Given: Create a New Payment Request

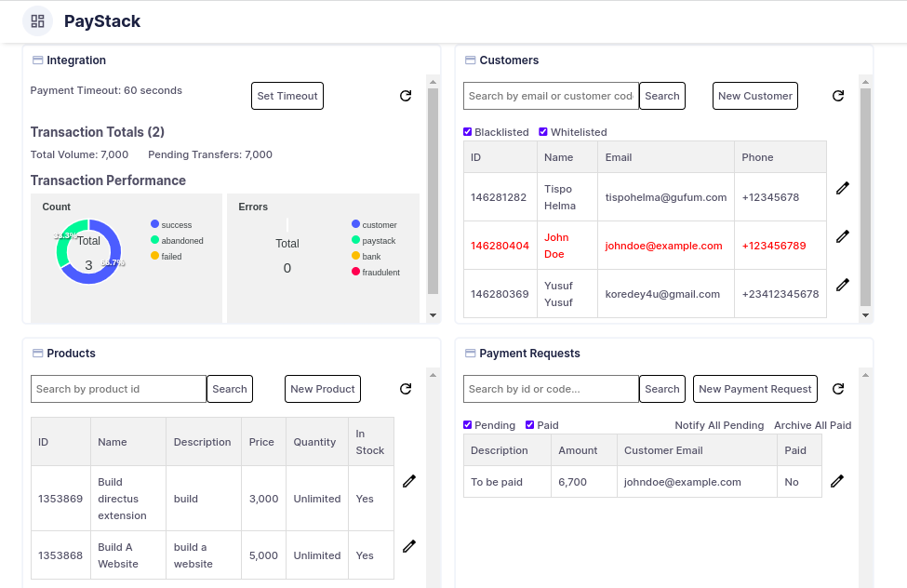Looking at the screenshot, I should click(x=754, y=389).
